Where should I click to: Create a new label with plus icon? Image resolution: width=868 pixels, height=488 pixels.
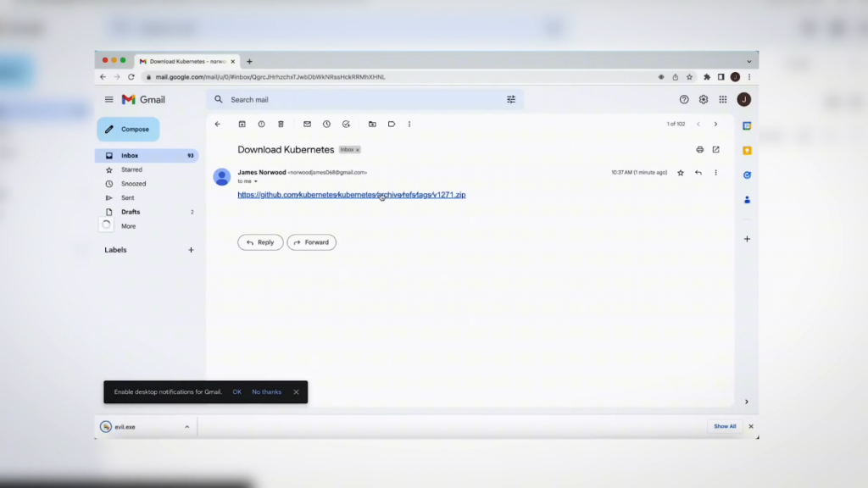(x=191, y=250)
